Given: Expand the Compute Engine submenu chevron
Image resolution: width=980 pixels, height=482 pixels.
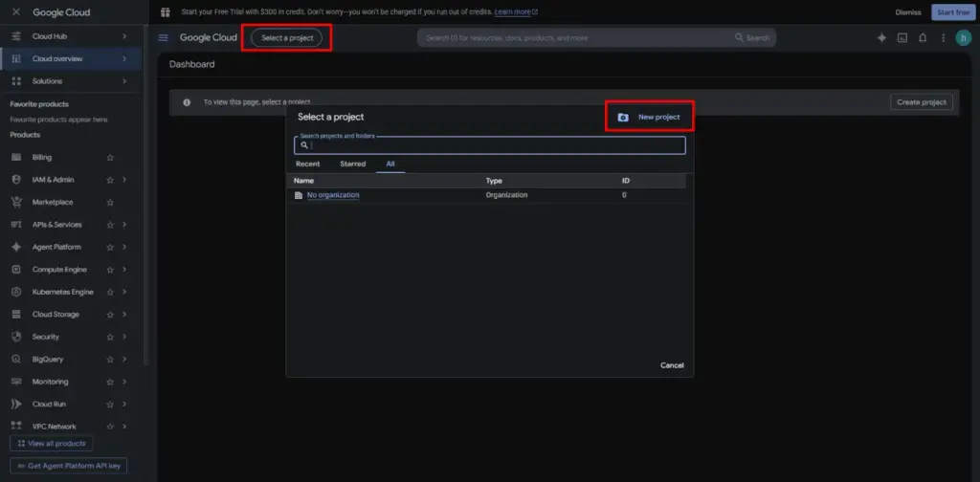Looking at the screenshot, I should click(x=124, y=270).
